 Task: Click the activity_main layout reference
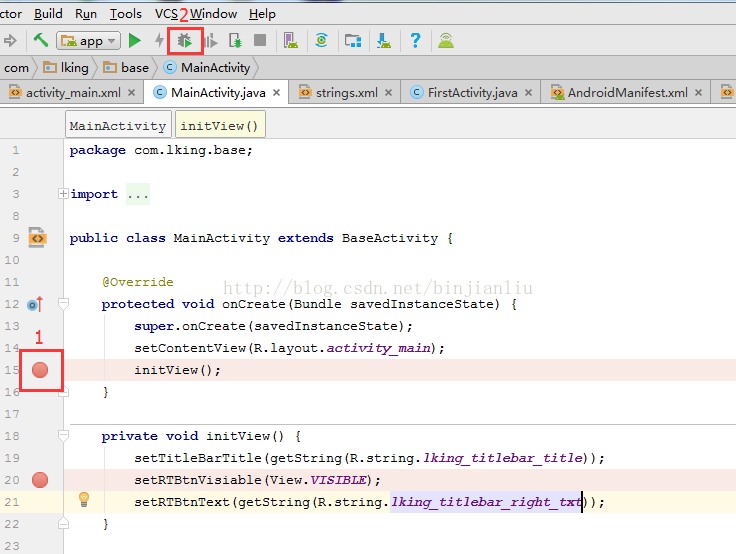[x=378, y=348]
